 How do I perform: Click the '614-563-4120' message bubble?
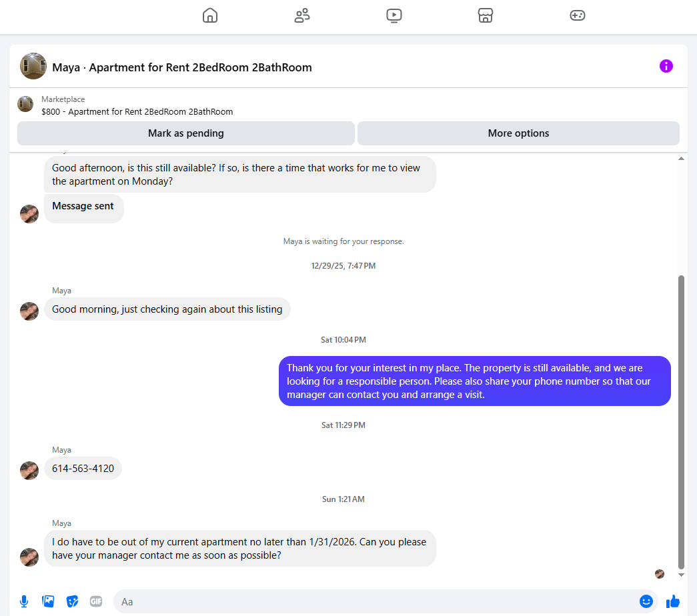(83, 469)
